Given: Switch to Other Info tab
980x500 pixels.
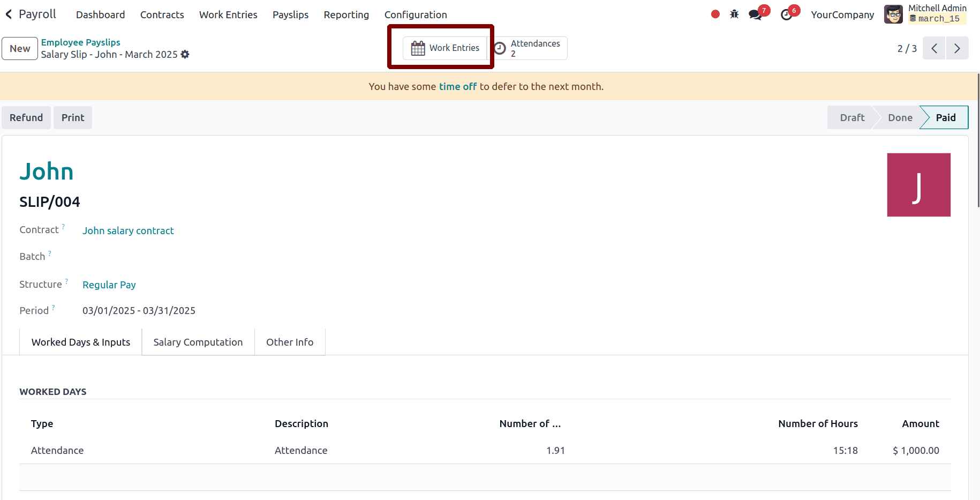Looking at the screenshot, I should 290,342.
